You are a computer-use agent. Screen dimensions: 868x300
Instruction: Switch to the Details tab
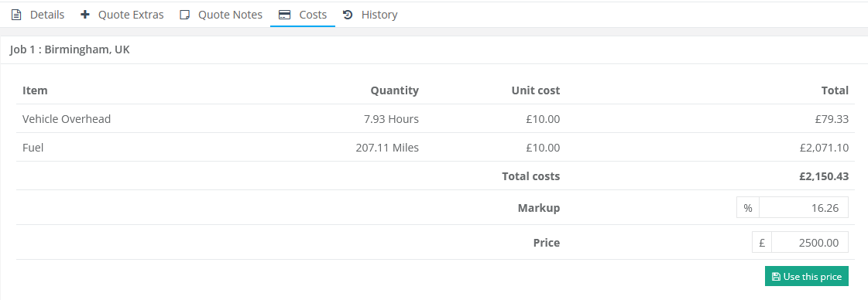pos(38,15)
